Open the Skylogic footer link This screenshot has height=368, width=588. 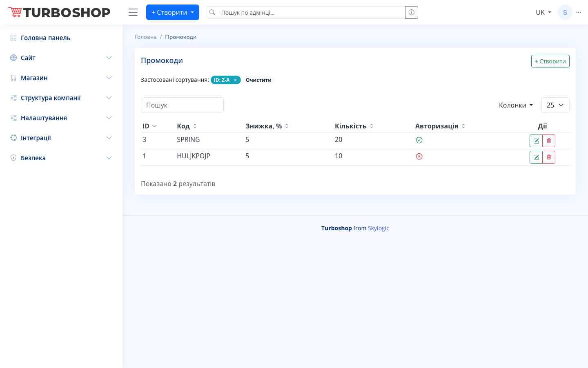click(379, 228)
